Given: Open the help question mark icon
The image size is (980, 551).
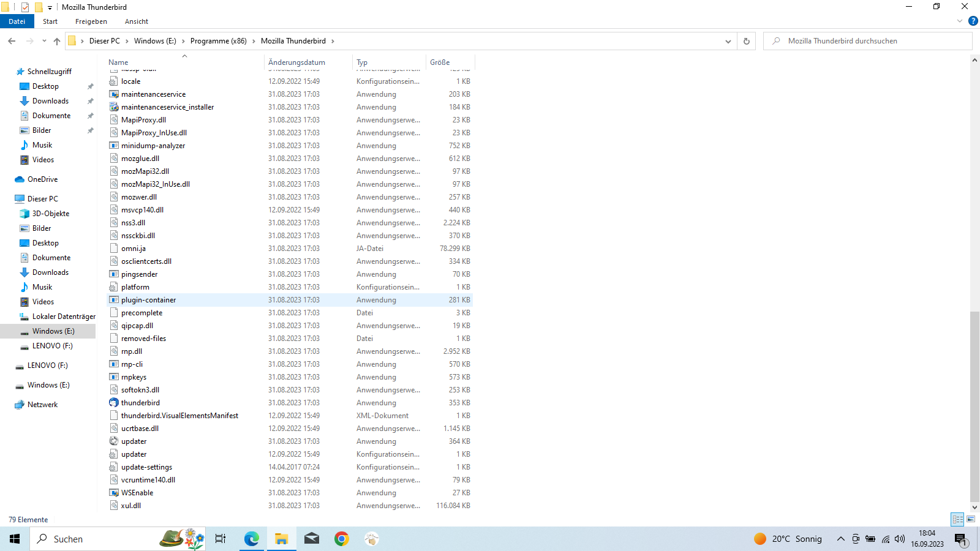Looking at the screenshot, I should (x=973, y=21).
